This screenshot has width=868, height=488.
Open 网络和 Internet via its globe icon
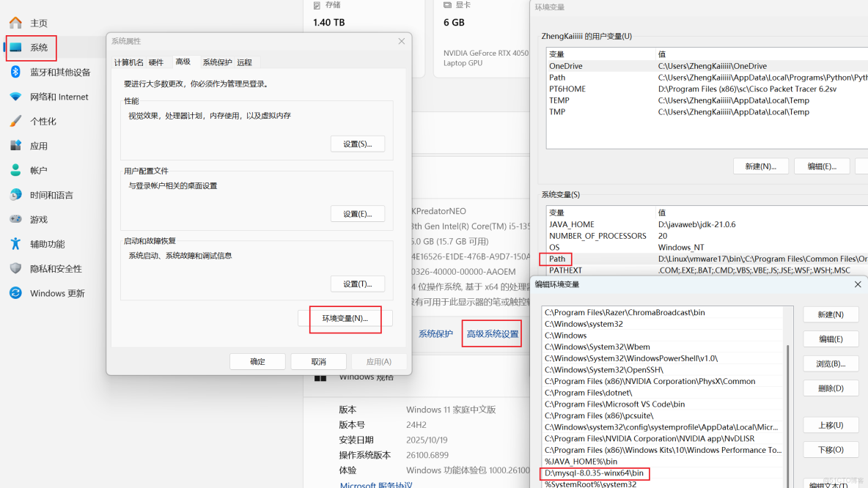point(17,96)
